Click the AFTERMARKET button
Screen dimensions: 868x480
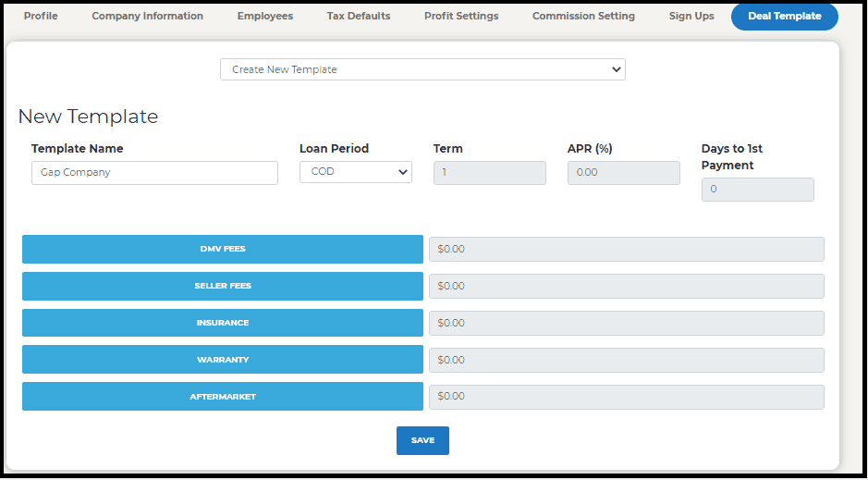click(223, 397)
